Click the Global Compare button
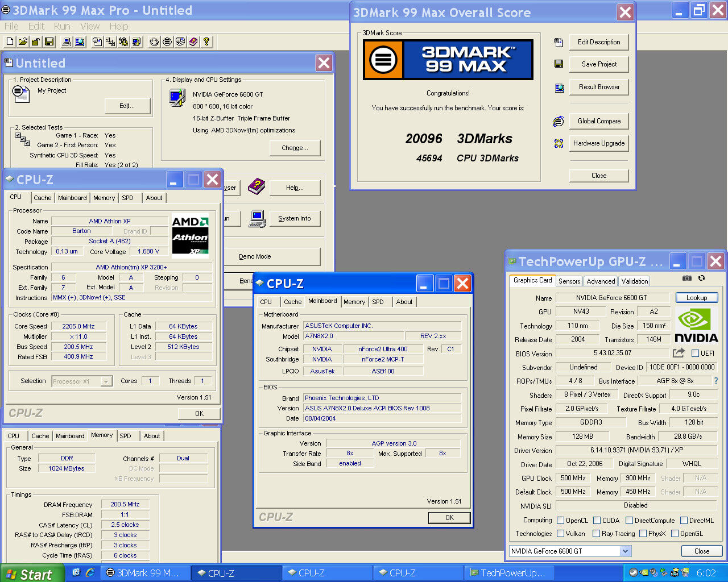728x582 pixels. [599, 121]
